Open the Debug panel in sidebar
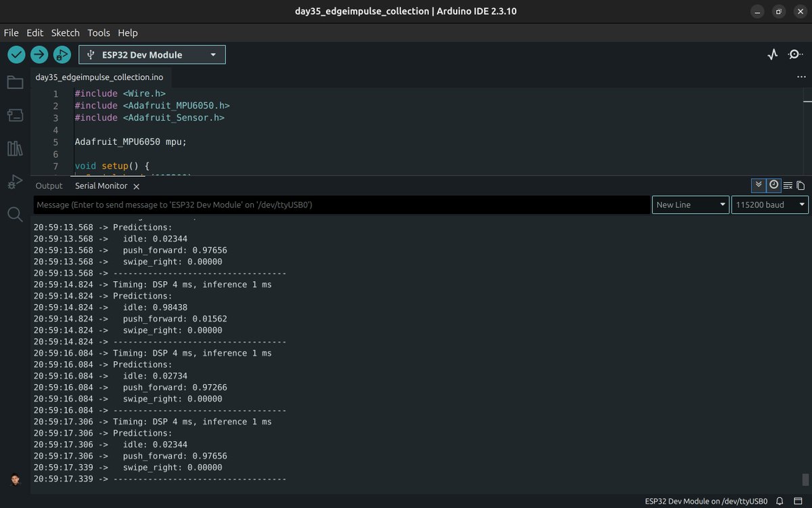 point(15,182)
